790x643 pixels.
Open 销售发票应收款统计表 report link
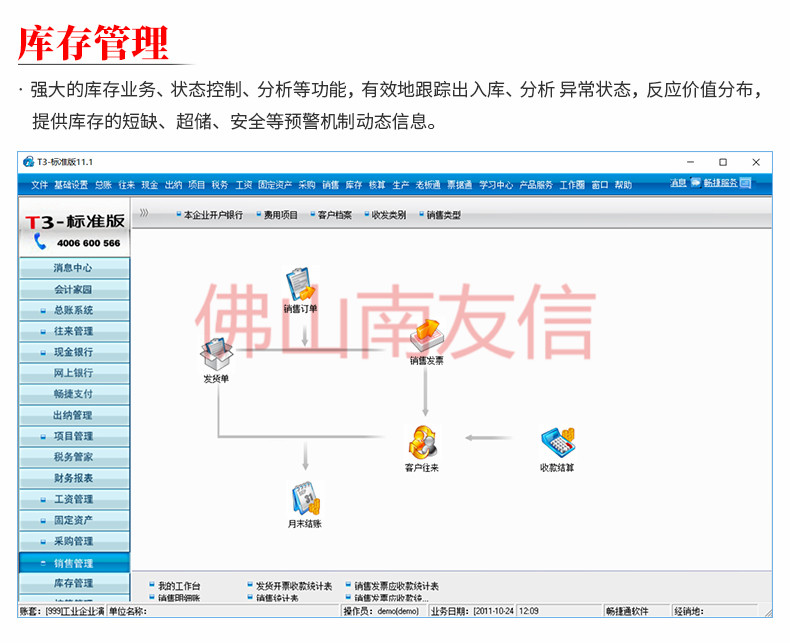click(397, 586)
